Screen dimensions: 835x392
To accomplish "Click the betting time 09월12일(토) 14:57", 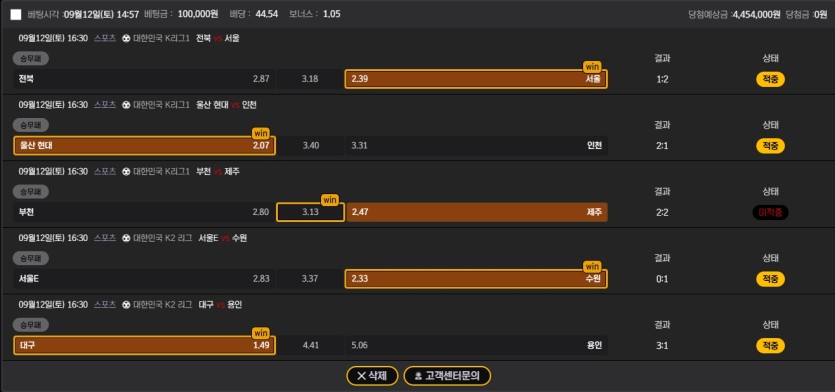I will click(102, 14).
